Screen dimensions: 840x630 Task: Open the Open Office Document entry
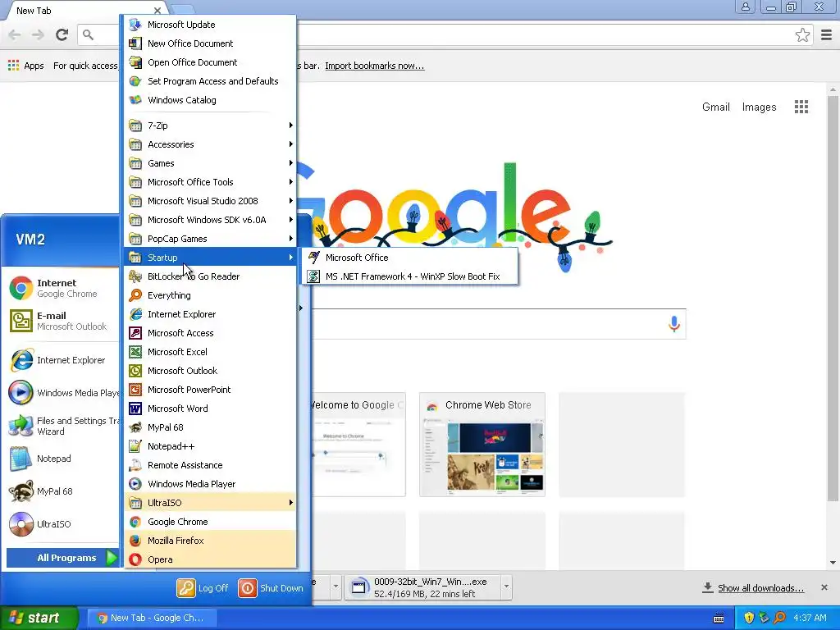click(x=210, y=62)
